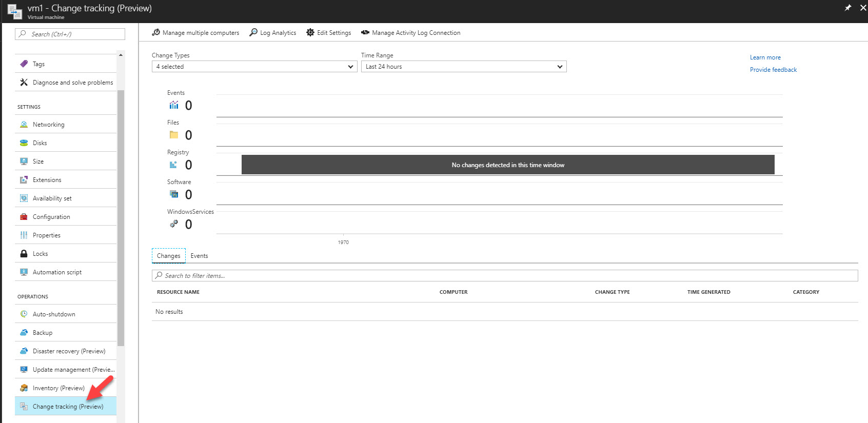This screenshot has height=423, width=868.
Task: Click the Registry icon
Action: coord(173,165)
